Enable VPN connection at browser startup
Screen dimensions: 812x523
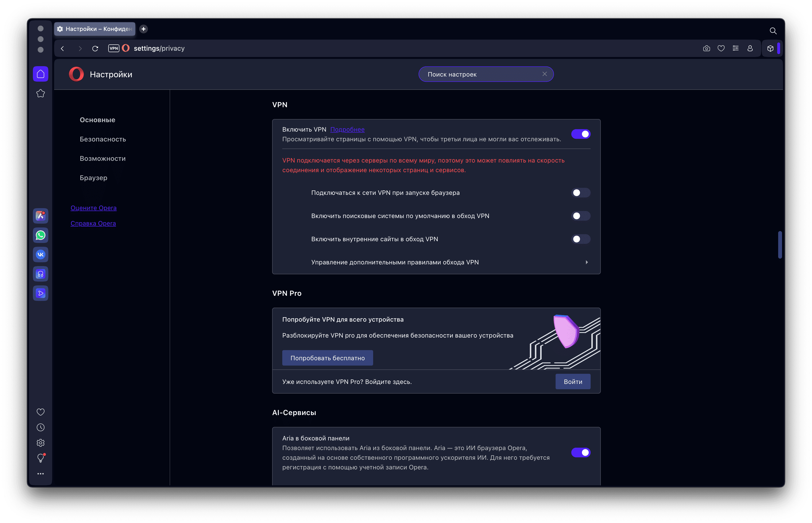(580, 193)
